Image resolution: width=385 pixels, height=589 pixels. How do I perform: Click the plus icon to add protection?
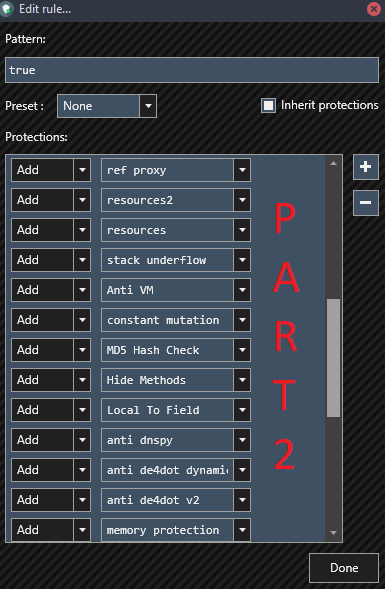click(365, 167)
